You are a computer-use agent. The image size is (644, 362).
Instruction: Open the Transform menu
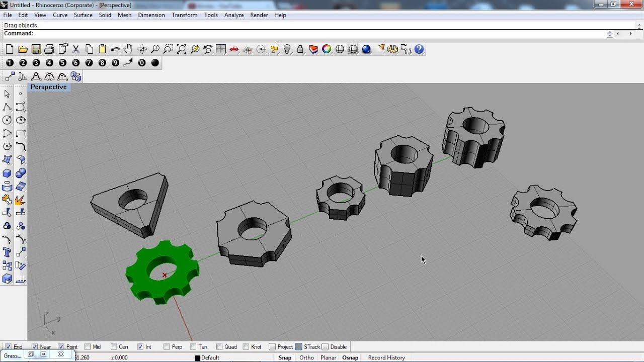[185, 15]
